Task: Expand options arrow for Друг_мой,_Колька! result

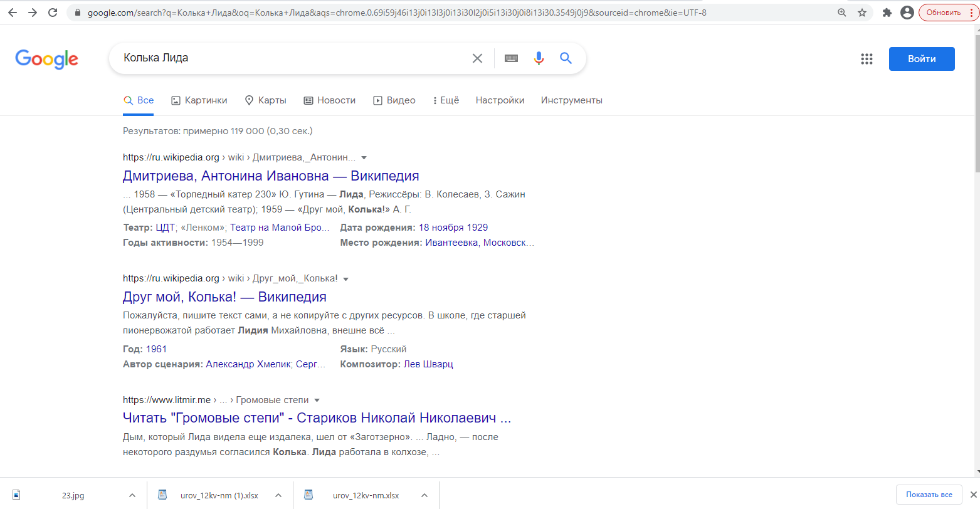Action: point(346,279)
